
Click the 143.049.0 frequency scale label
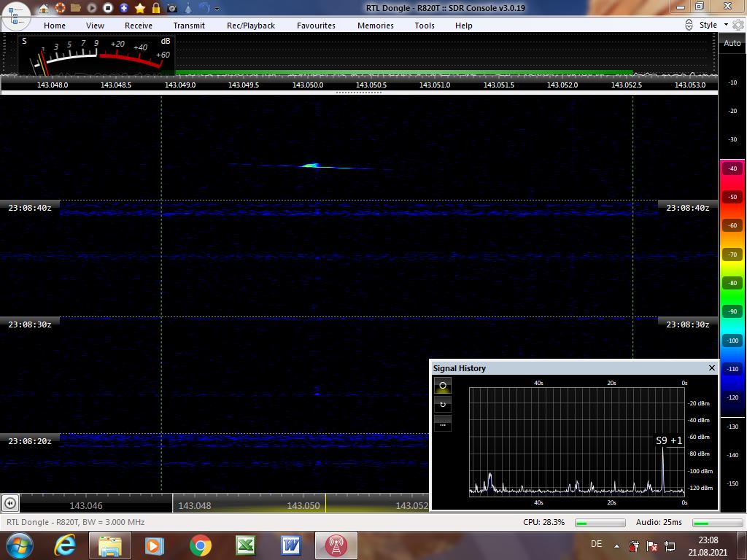[180, 85]
